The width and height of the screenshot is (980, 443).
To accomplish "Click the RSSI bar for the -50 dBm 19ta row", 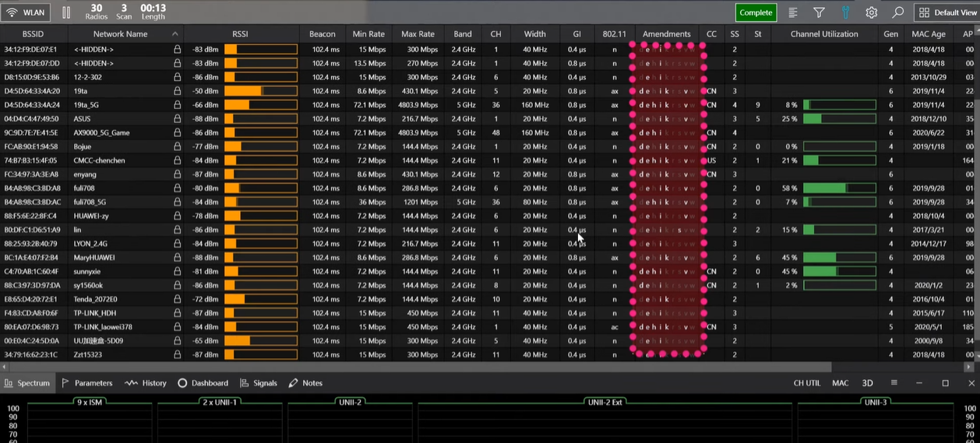I will [261, 91].
